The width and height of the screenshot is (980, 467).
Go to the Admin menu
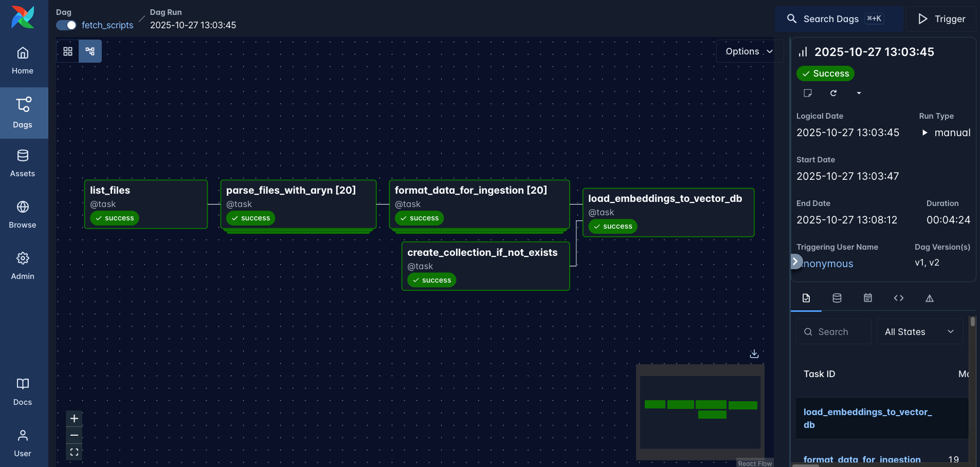point(23,266)
